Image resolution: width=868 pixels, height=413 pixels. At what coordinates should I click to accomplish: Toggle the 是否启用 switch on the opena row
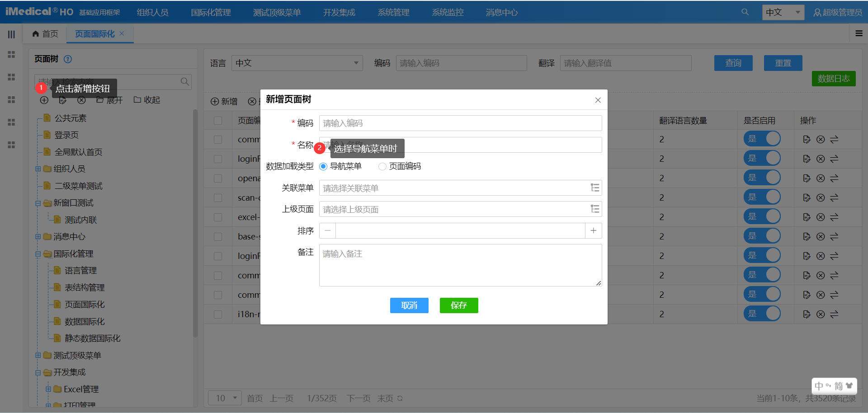762,178
